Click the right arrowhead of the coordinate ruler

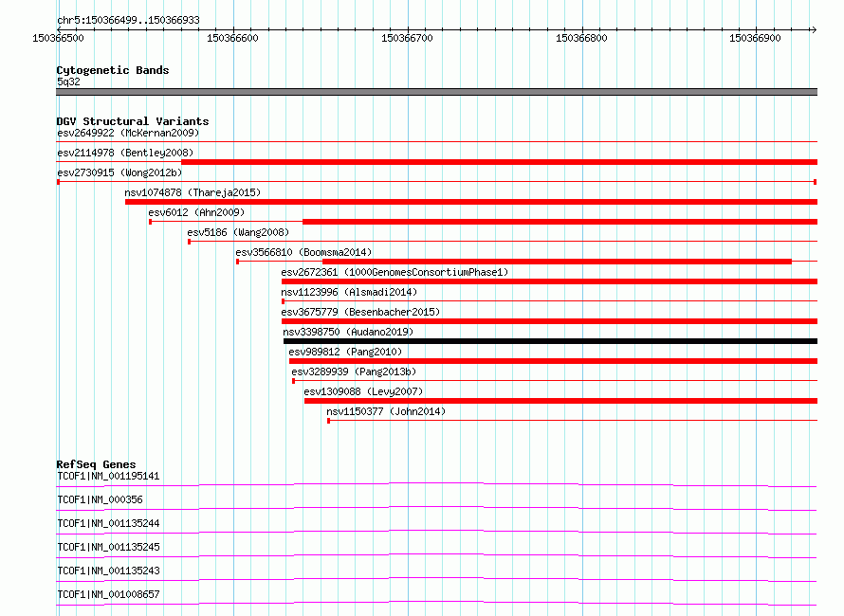[x=814, y=29]
